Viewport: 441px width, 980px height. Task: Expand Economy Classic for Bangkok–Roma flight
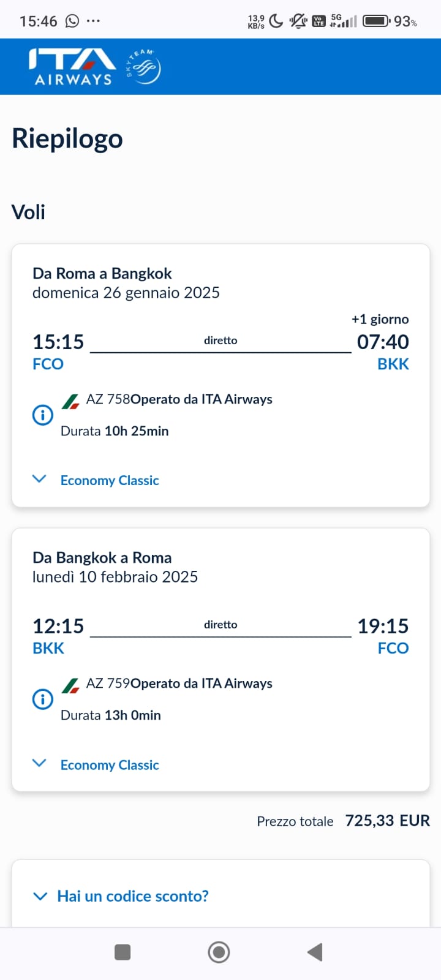(x=109, y=764)
